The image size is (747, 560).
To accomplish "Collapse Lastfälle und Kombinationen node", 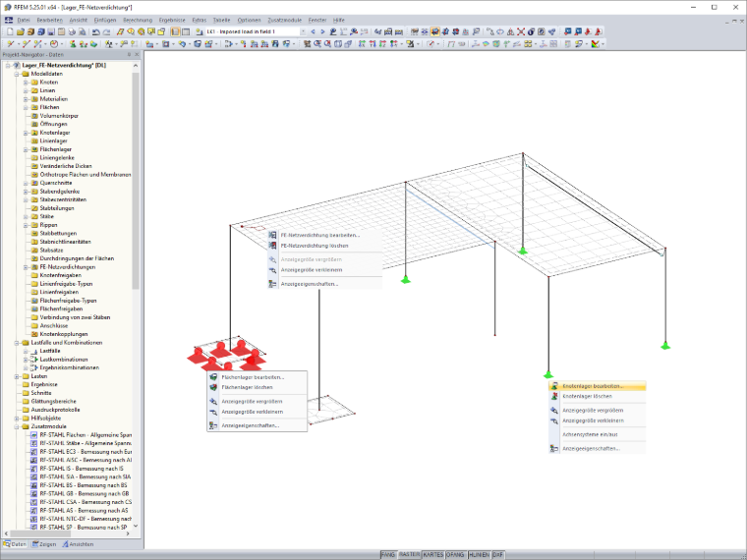I will tap(17, 343).
